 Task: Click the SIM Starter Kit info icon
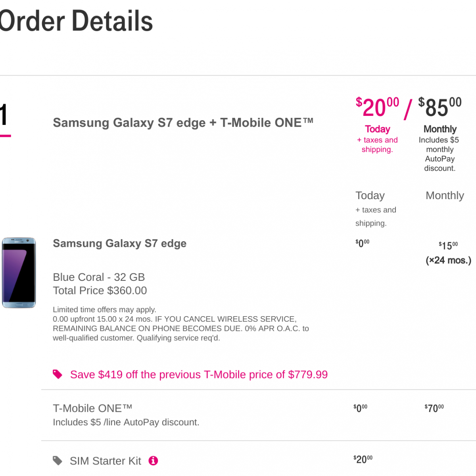tap(153, 461)
